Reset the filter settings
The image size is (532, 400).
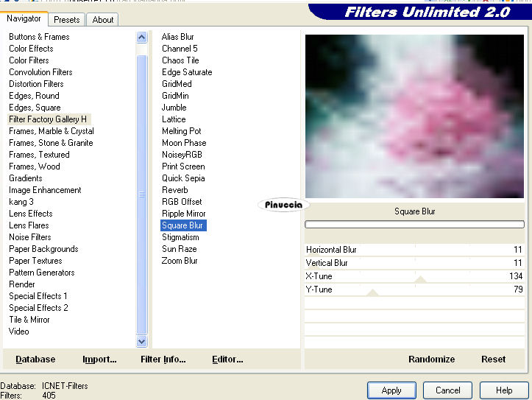493,359
